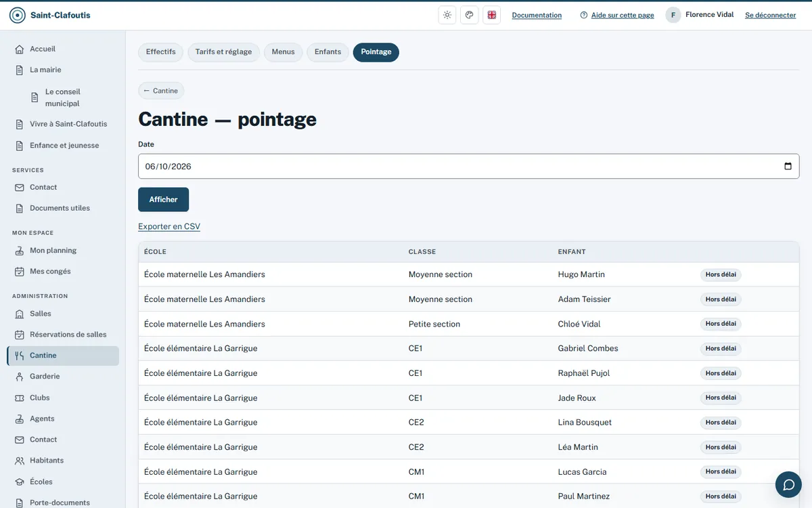Click the cutlery icon beside Cantine
The width and height of the screenshot is (812, 508).
(x=20, y=356)
